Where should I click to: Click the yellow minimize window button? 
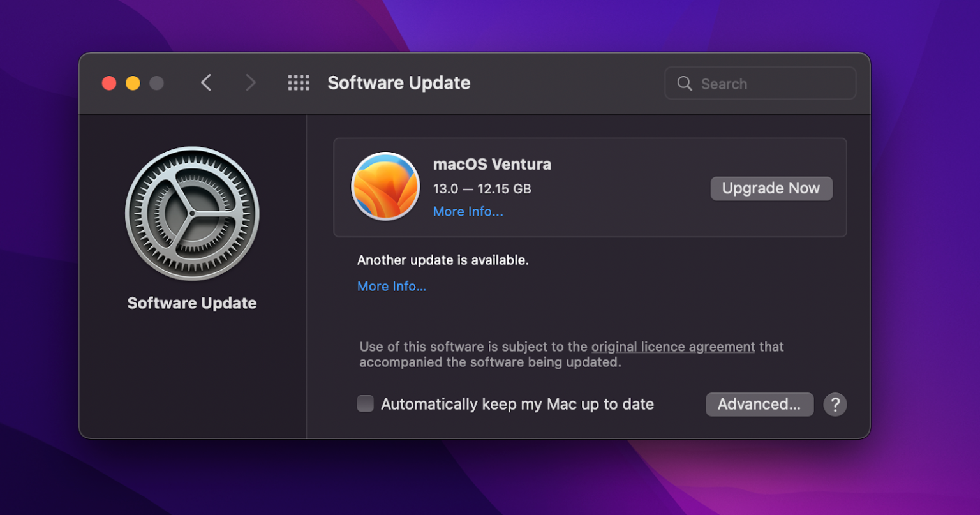[132, 83]
